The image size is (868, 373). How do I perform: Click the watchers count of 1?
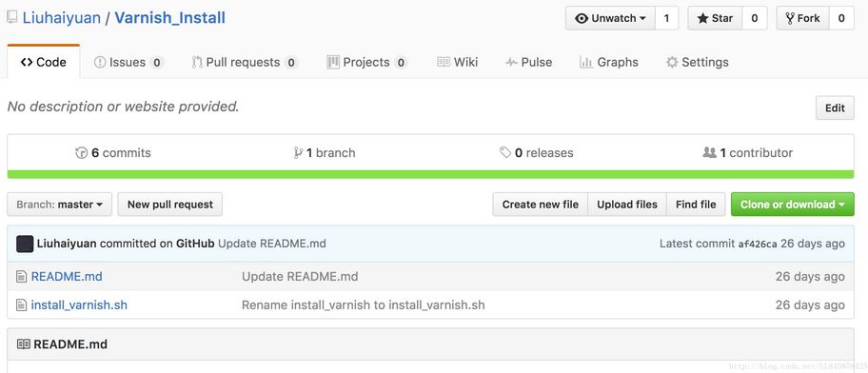(x=666, y=18)
